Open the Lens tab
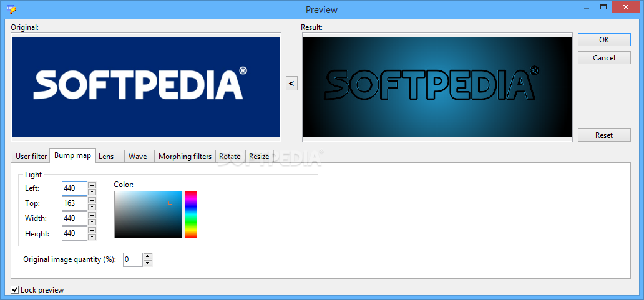The height and width of the screenshot is (300, 644). click(x=110, y=157)
